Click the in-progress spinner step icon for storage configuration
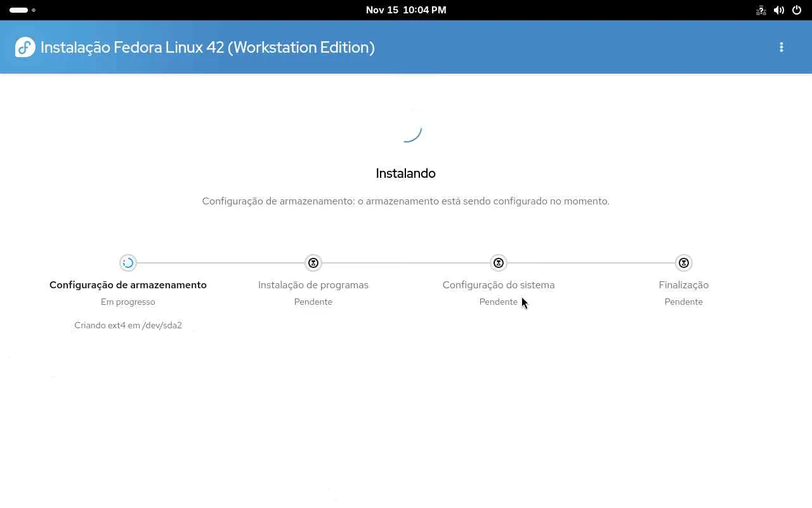This screenshot has height=508, width=812. (x=128, y=263)
